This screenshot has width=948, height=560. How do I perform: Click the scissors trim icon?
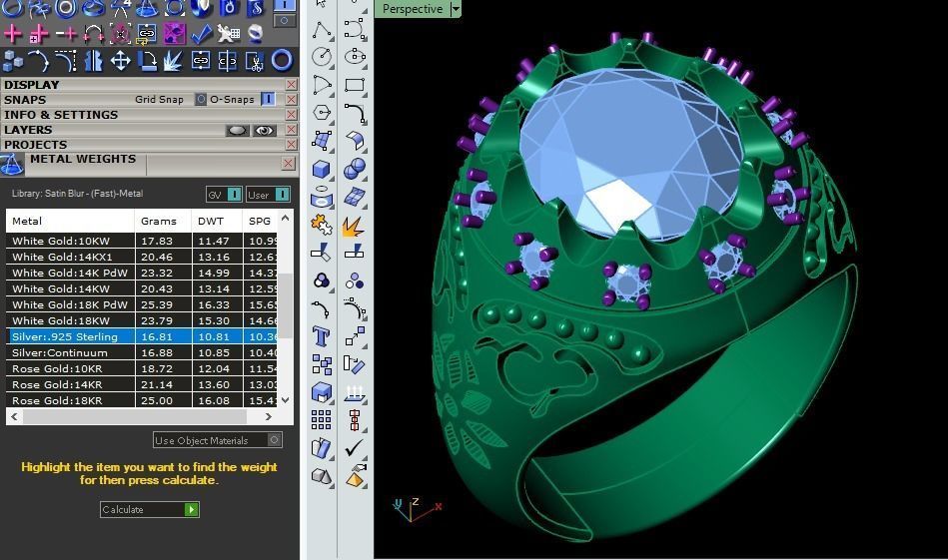pos(255,61)
